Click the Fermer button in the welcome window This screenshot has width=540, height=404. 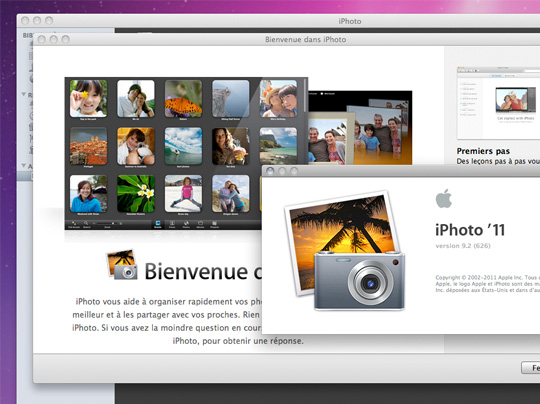(531, 367)
